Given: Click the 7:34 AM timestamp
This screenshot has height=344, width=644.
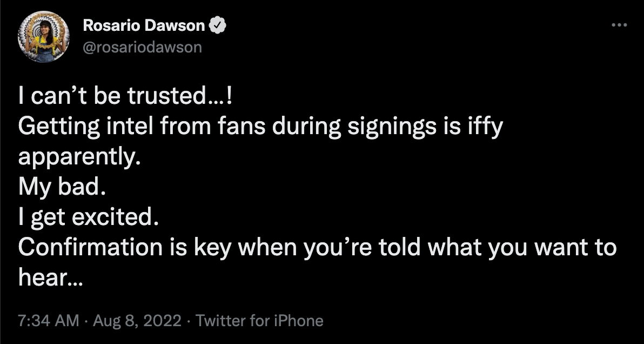Looking at the screenshot, I should pos(49,321).
